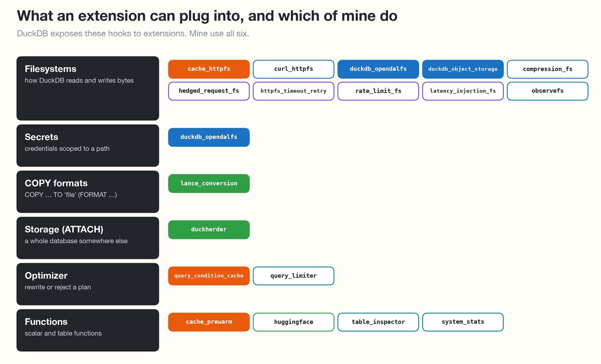Click the main title about extension plug-ins

coord(207,16)
